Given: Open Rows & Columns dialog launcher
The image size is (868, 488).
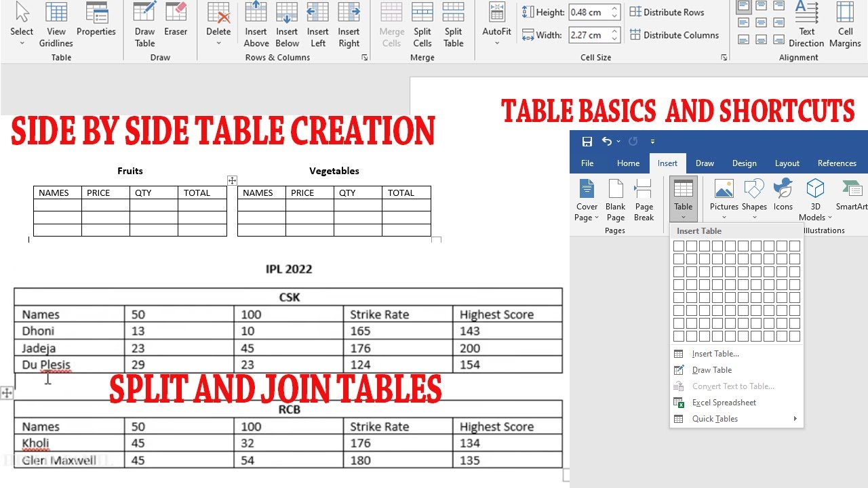Looking at the screenshot, I should coord(365,58).
